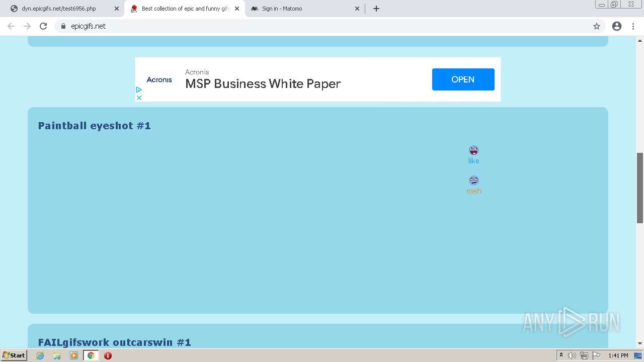The height and width of the screenshot is (362, 644).
Task: View site security lock information
Action: 63,26
